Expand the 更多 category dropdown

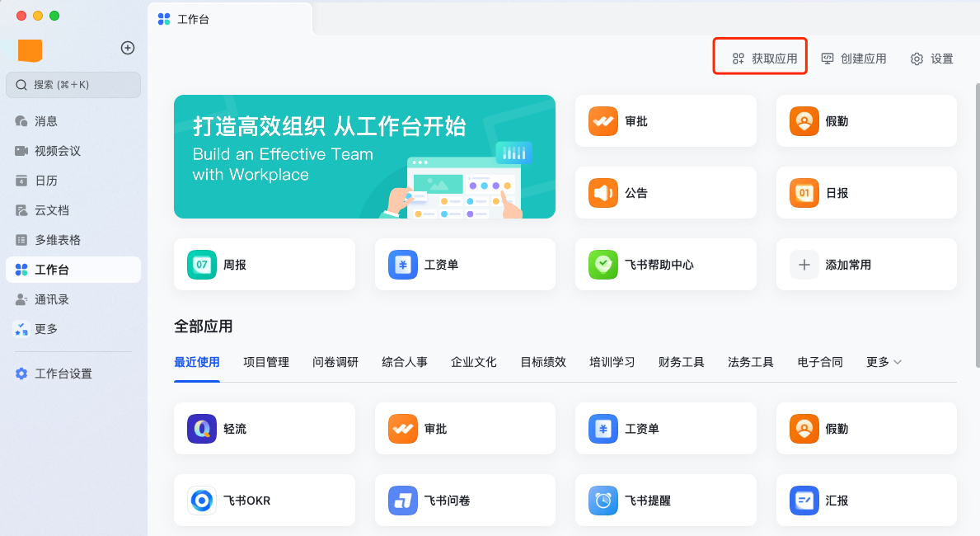coord(884,362)
